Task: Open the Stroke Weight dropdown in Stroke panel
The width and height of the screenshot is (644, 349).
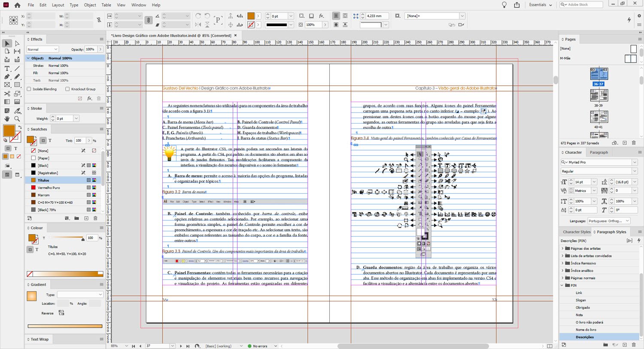Action: click(76, 118)
